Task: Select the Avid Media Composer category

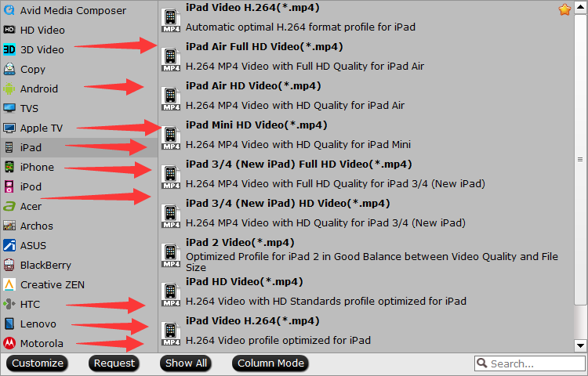Action: 78,10
